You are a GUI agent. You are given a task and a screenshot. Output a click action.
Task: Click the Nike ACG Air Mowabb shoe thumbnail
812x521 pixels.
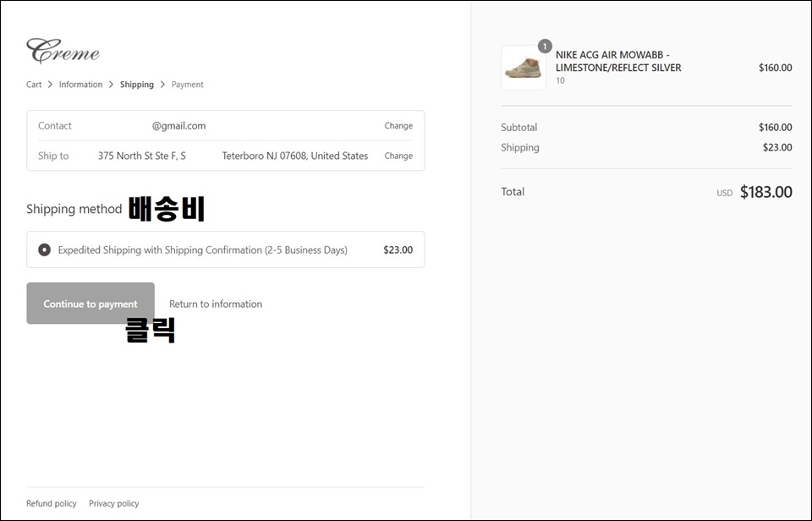point(524,68)
